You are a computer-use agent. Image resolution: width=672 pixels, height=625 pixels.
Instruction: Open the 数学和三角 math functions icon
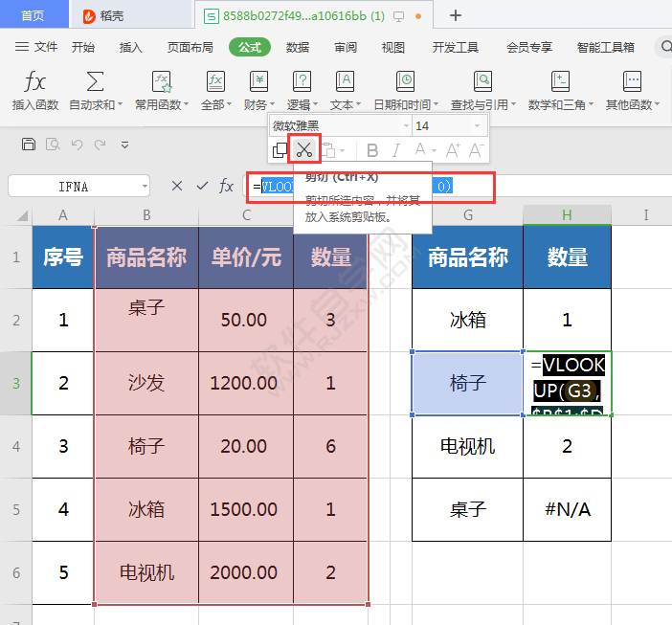(x=560, y=81)
